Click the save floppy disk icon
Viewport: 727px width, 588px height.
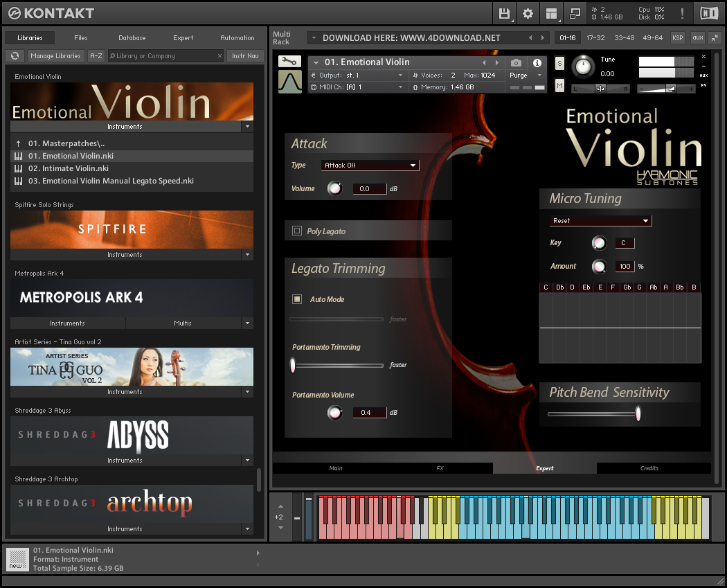tap(504, 13)
